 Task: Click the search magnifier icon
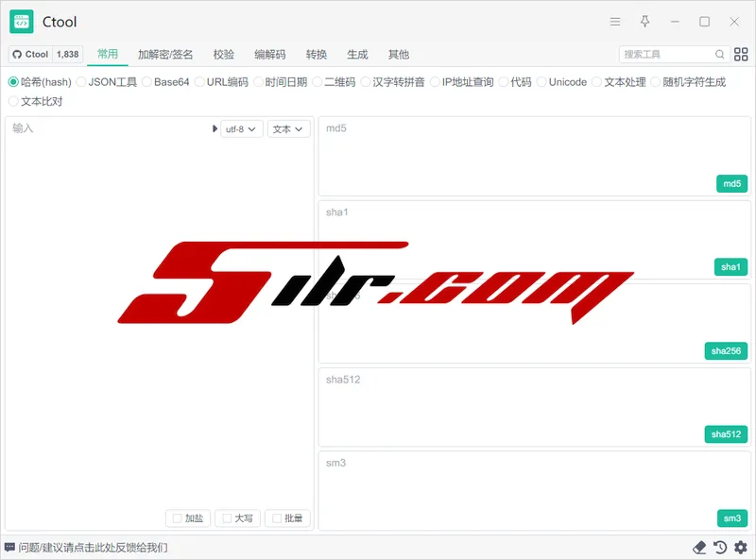[719, 55]
